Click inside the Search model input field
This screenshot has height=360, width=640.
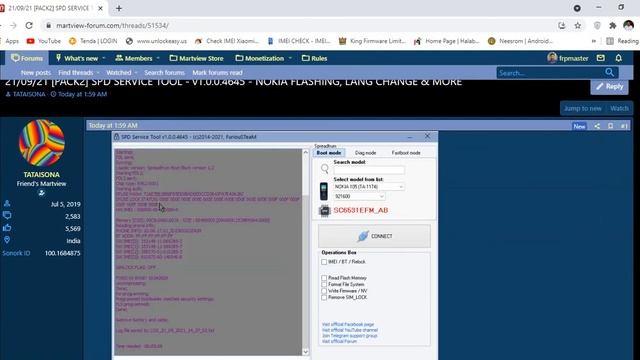(369, 170)
